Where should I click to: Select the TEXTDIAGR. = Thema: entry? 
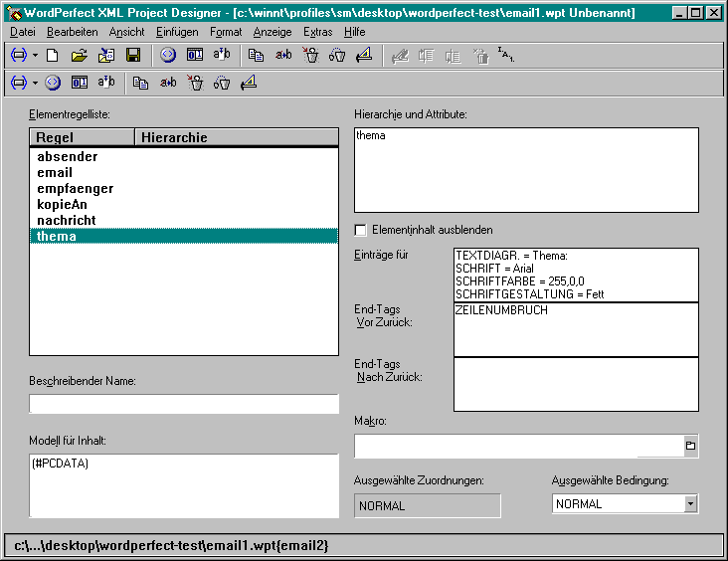pos(511,256)
